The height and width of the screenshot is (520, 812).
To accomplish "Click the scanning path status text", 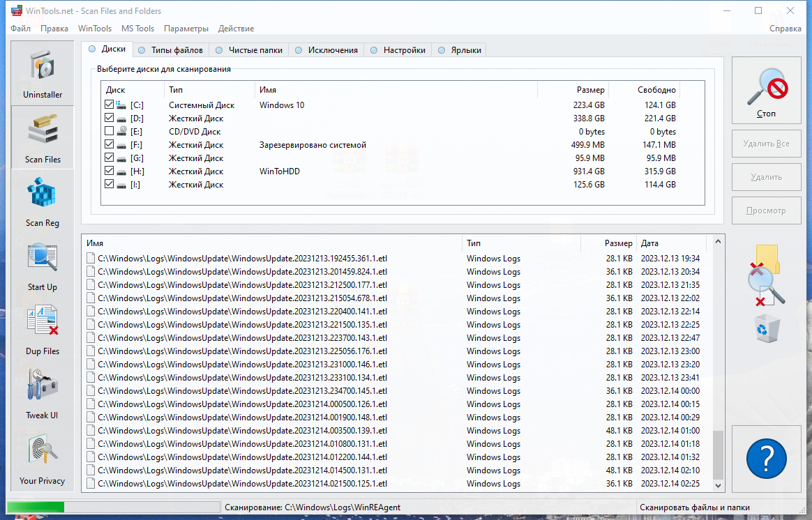I will tap(313, 507).
